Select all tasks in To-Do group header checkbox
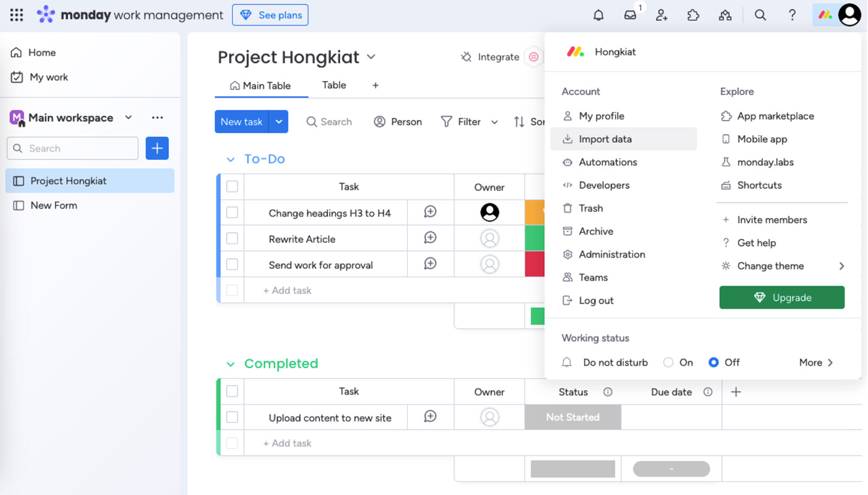 pyautogui.click(x=232, y=187)
